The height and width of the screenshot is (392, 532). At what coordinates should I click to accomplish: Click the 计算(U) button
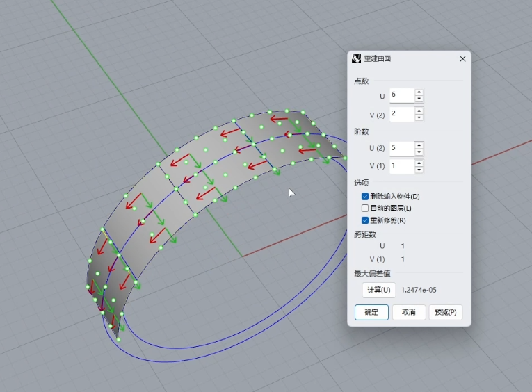378,290
